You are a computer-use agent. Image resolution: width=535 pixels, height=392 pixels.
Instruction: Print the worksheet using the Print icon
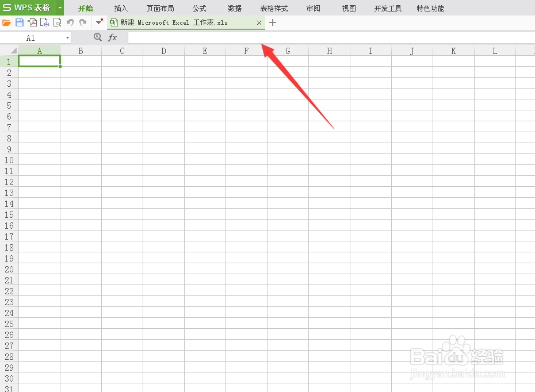point(45,22)
